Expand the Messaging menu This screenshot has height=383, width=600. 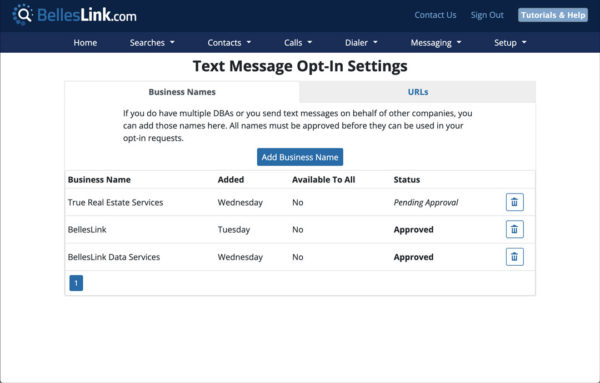436,42
